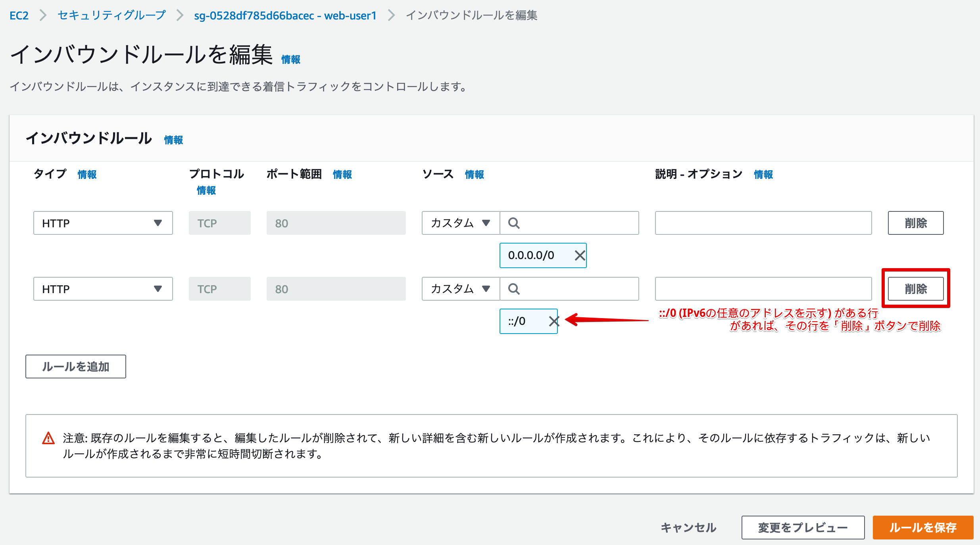Click the search icon in first rule's source field
Screen dimensions: 980x545
click(x=514, y=223)
